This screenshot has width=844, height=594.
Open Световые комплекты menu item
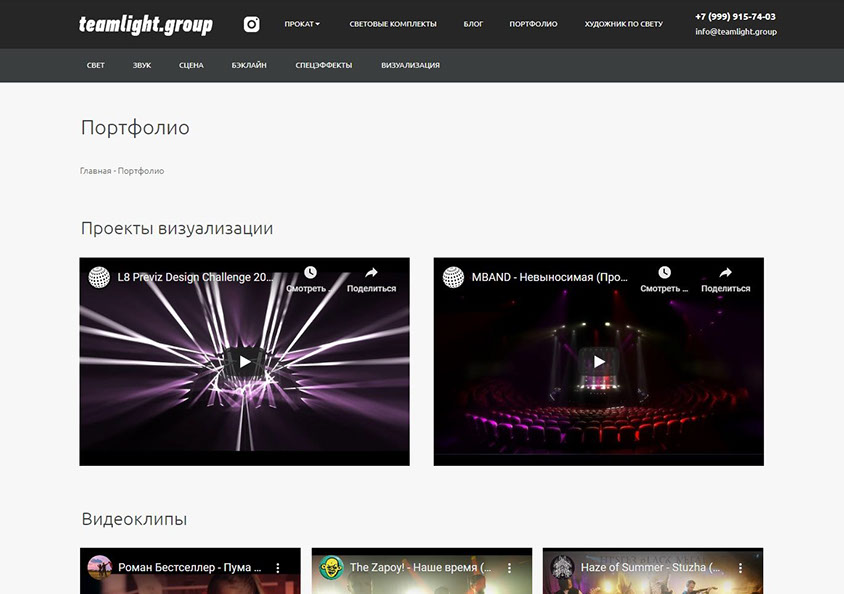point(393,24)
